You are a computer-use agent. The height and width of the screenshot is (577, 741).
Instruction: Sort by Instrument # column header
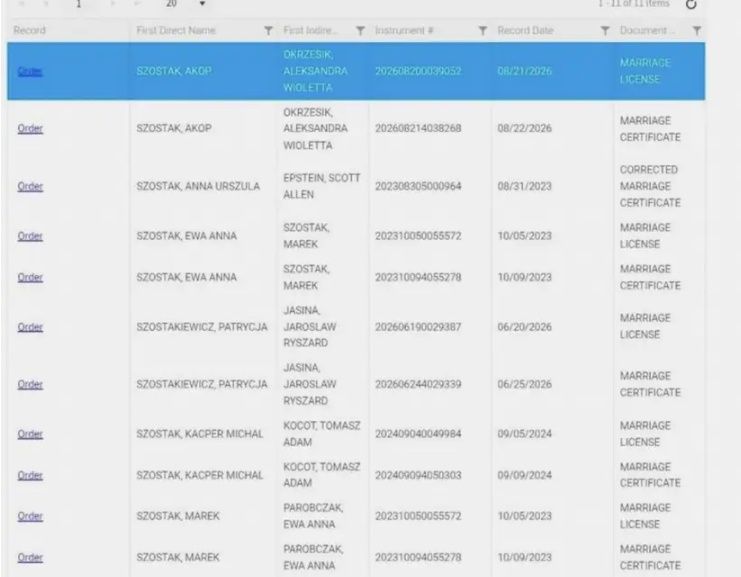404,31
